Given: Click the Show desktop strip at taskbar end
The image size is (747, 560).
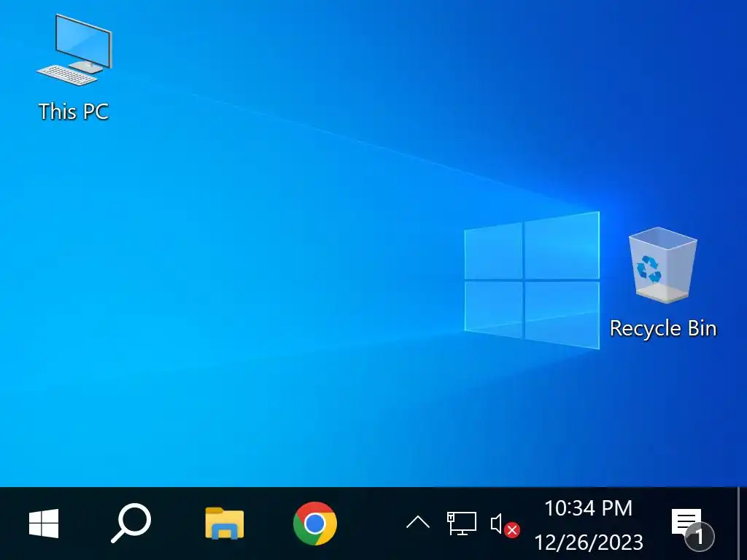Looking at the screenshot, I should coord(742,524).
